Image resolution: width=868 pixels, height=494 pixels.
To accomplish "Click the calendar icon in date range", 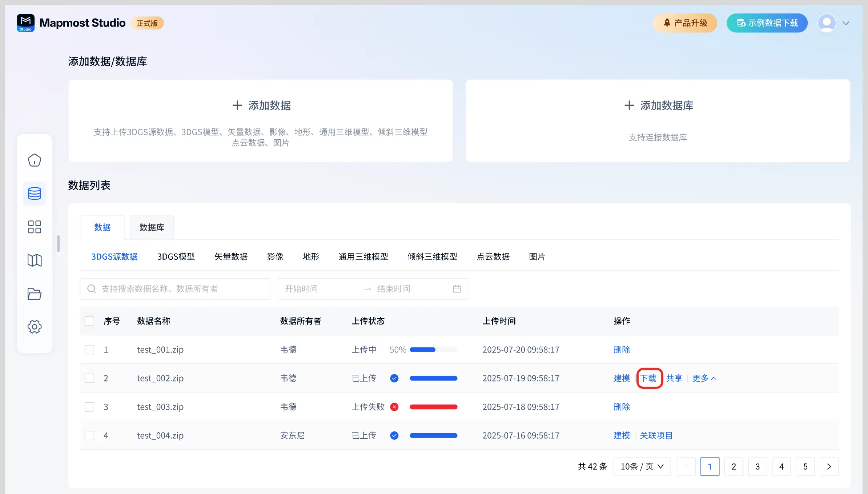I will (457, 289).
